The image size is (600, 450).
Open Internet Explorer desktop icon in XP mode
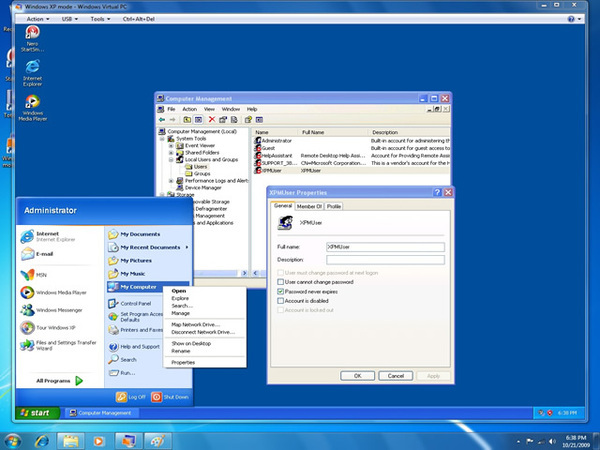[x=33, y=73]
